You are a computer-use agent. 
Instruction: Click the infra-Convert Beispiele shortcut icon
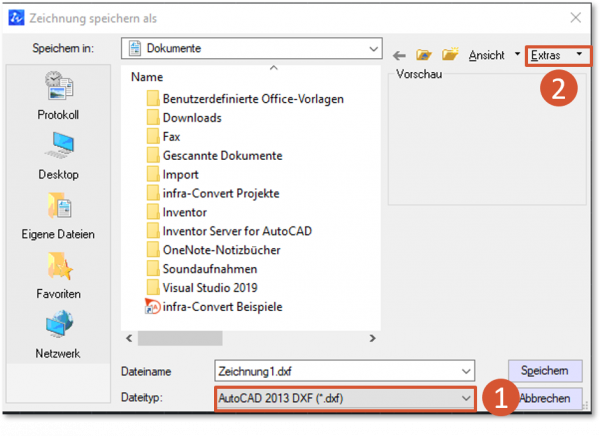[x=152, y=306]
